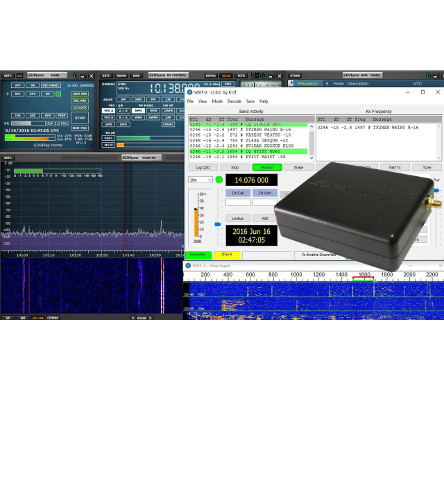This screenshot has height=486, width=444.
Task: Click the Dx Call label button
Action: point(238,193)
